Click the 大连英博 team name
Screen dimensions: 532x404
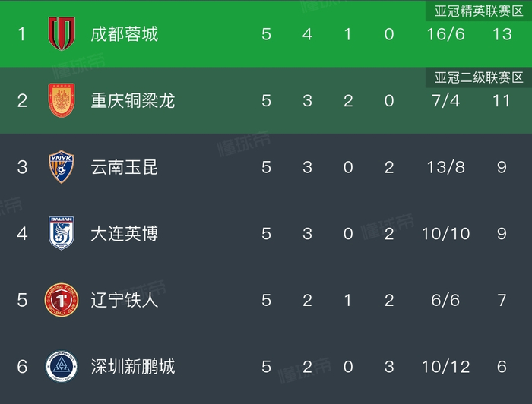tap(124, 233)
